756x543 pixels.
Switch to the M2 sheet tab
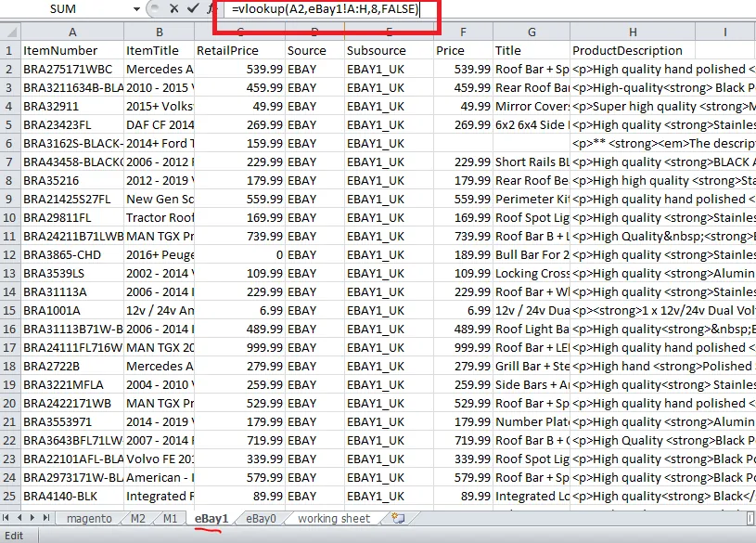click(138, 519)
